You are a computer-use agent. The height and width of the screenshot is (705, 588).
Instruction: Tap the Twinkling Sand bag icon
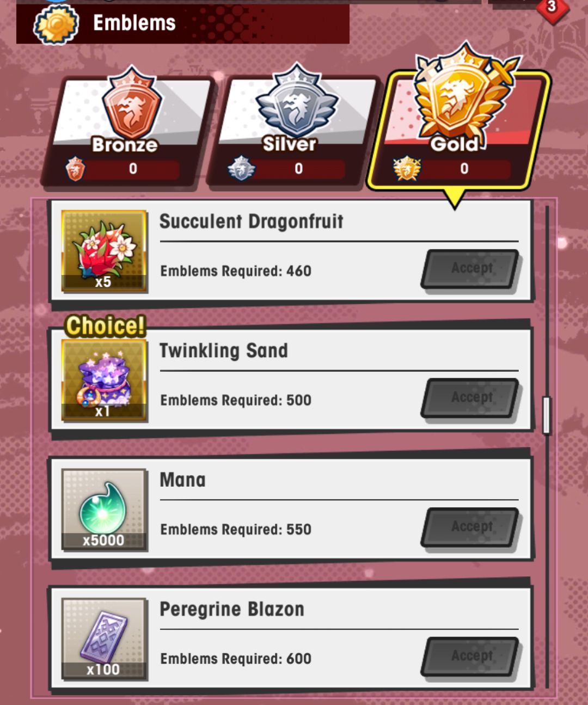103,380
